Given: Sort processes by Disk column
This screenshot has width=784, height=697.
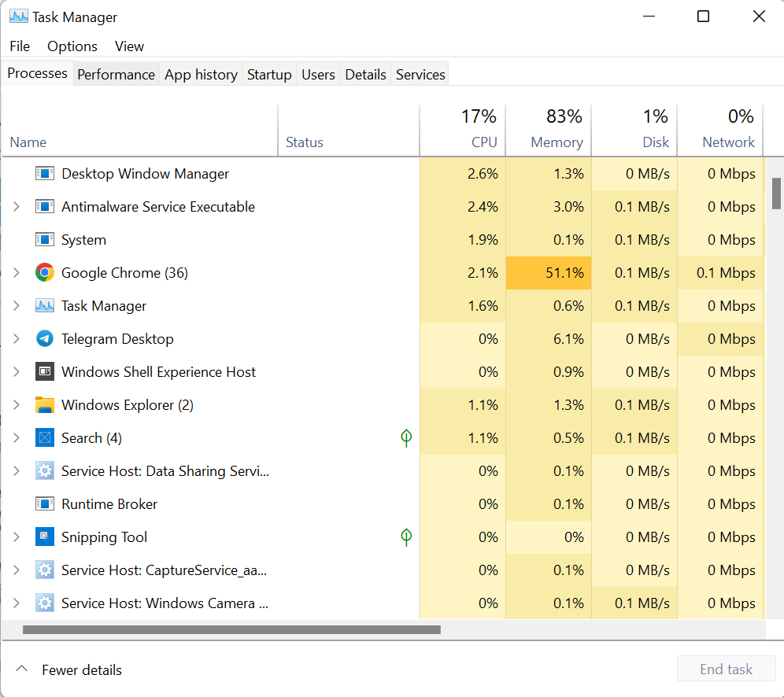Looking at the screenshot, I should click(x=634, y=131).
